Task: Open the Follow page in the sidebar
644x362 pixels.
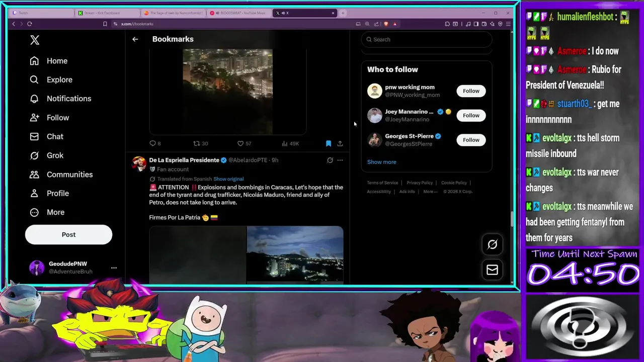Action: click(x=49, y=118)
